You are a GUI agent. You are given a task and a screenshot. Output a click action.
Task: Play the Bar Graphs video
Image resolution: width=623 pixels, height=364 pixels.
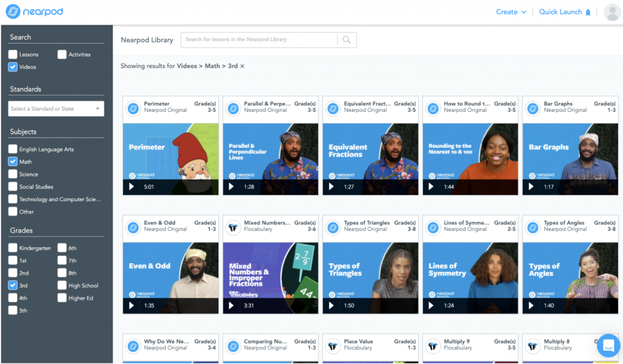click(x=531, y=187)
